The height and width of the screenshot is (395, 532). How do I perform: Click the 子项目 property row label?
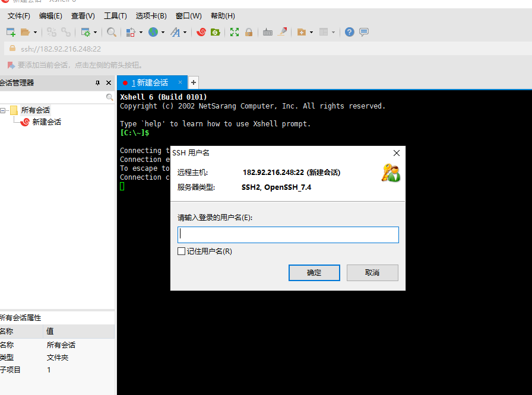point(10,369)
